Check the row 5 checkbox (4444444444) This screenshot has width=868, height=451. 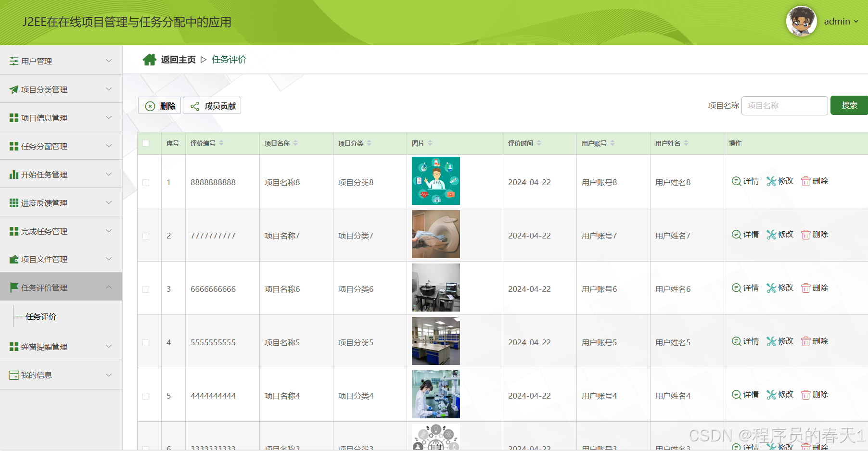(146, 396)
